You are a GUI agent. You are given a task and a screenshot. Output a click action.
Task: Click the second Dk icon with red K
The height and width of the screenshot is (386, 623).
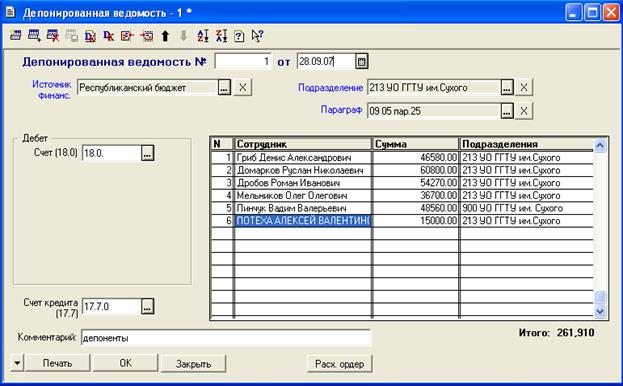pyautogui.click(x=108, y=36)
